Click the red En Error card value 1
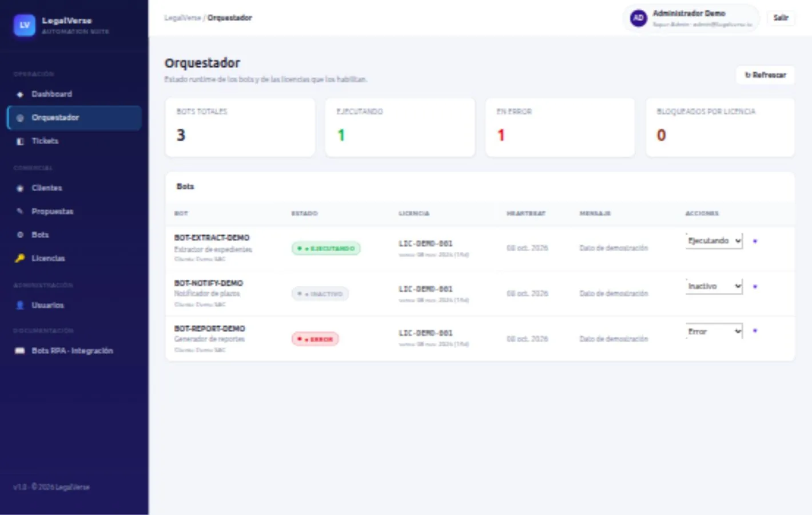 (501, 135)
